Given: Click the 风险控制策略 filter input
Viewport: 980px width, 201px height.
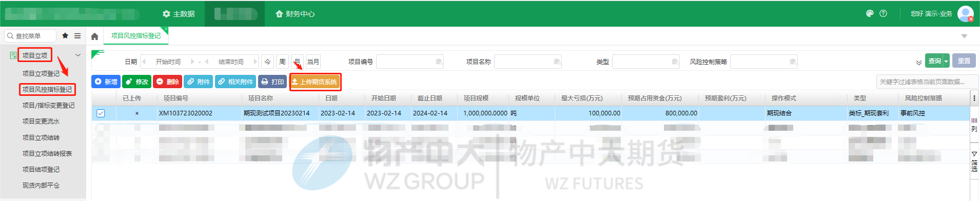Looking at the screenshot, I should pos(764,62).
